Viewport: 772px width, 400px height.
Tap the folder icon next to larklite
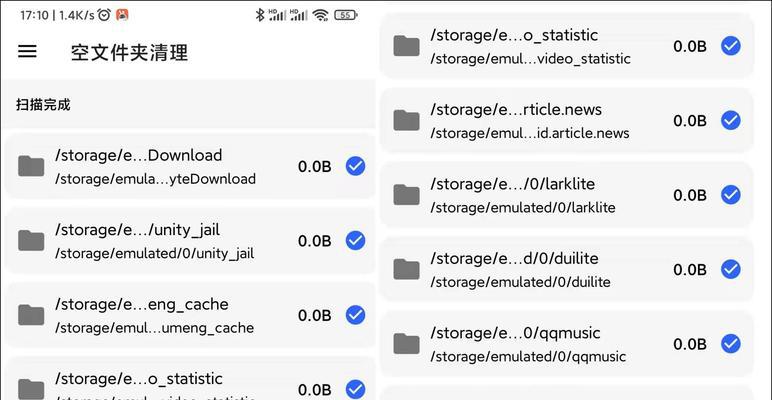point(406,195)
